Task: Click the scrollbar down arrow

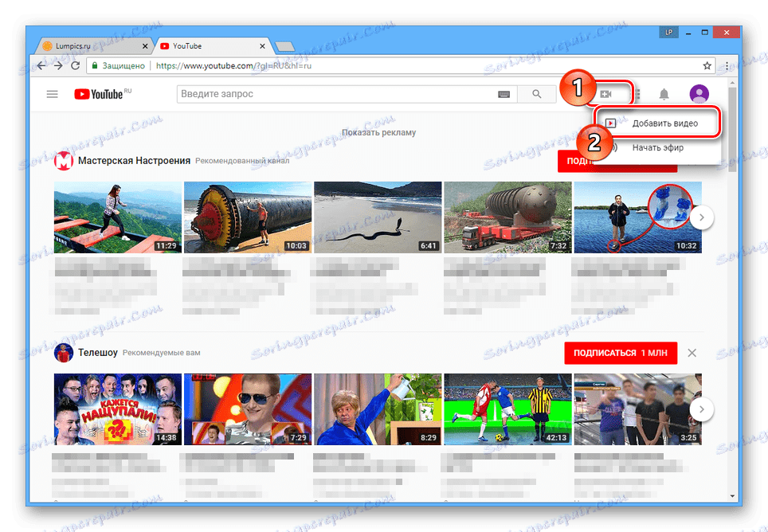Action: (732, 496)
